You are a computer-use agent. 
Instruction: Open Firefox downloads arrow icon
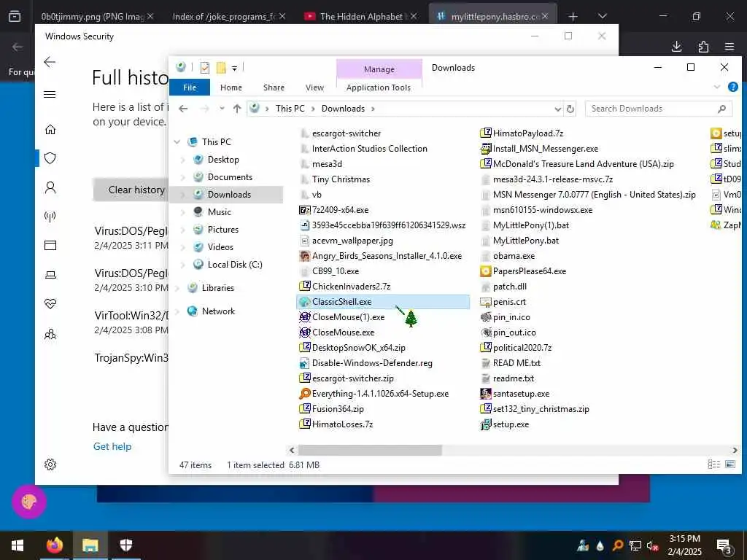point(676,46)
